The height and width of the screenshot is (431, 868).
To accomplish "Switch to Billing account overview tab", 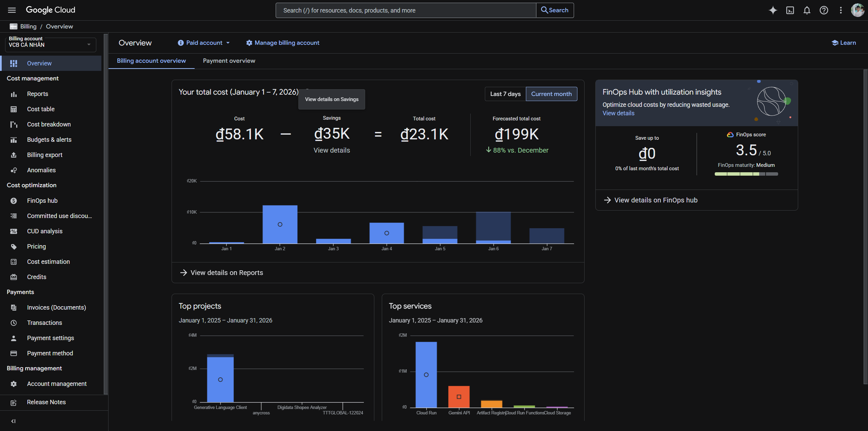I will [x=151, y=61].
